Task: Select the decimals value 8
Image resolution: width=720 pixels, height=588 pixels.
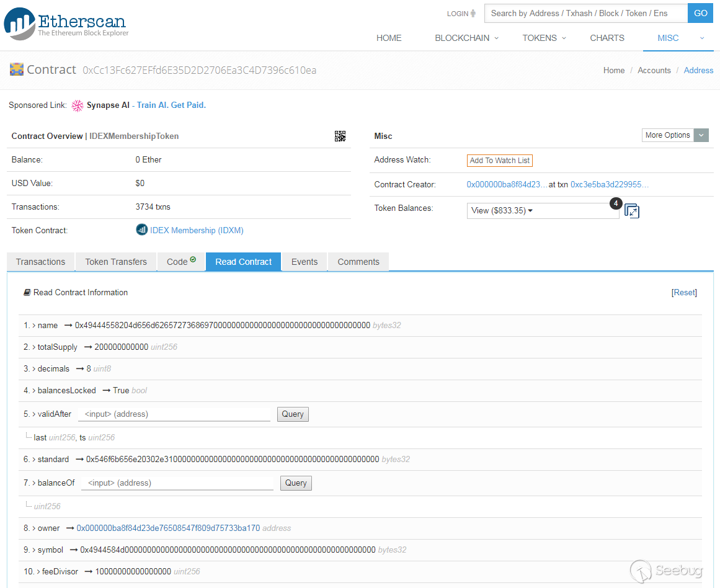Action: tap(89, 369)
